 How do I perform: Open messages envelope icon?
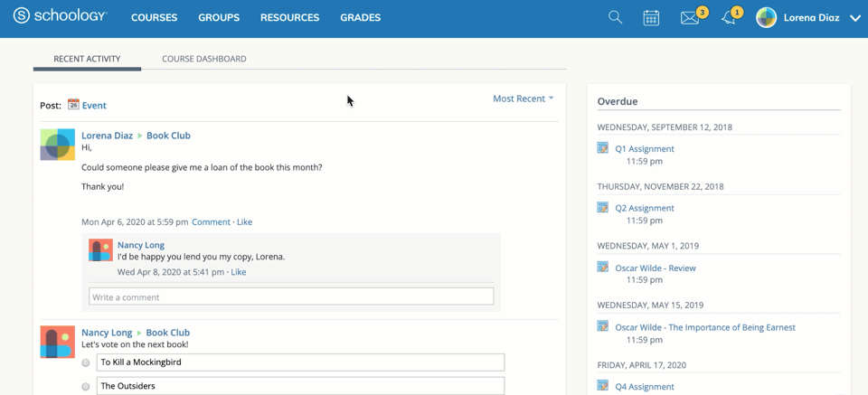[x=690, y=17]
